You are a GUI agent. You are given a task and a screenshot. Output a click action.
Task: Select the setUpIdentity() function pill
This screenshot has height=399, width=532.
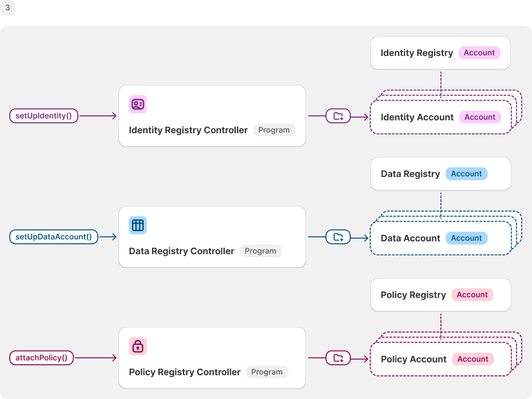point(44,116)
